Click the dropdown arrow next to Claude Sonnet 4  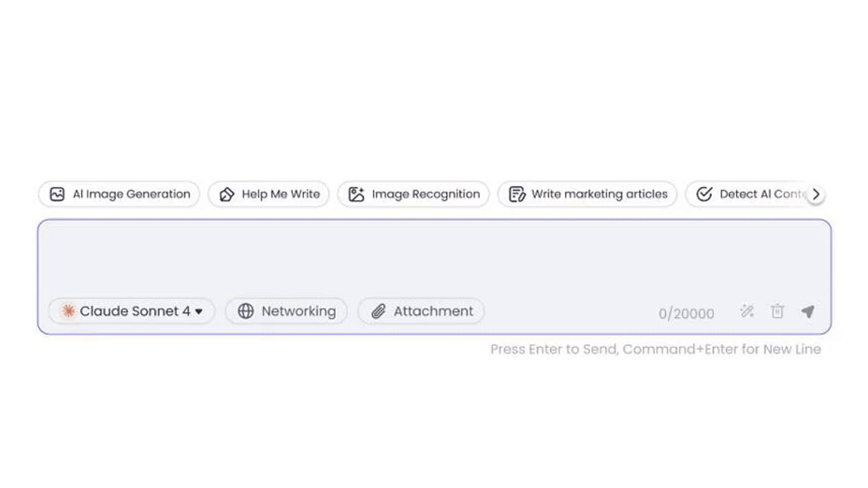click(x=199, y=312)
